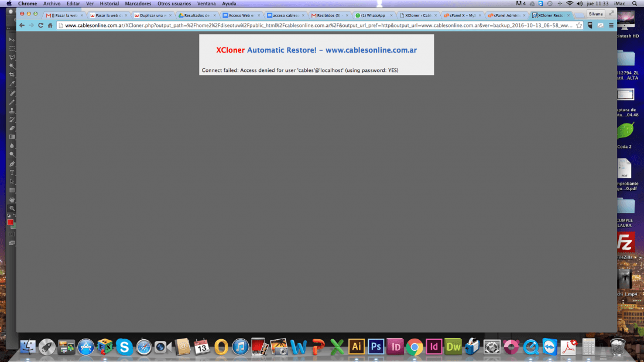
Task: Launch Adobe Illustrator from the dock
Action: point(356,347)
